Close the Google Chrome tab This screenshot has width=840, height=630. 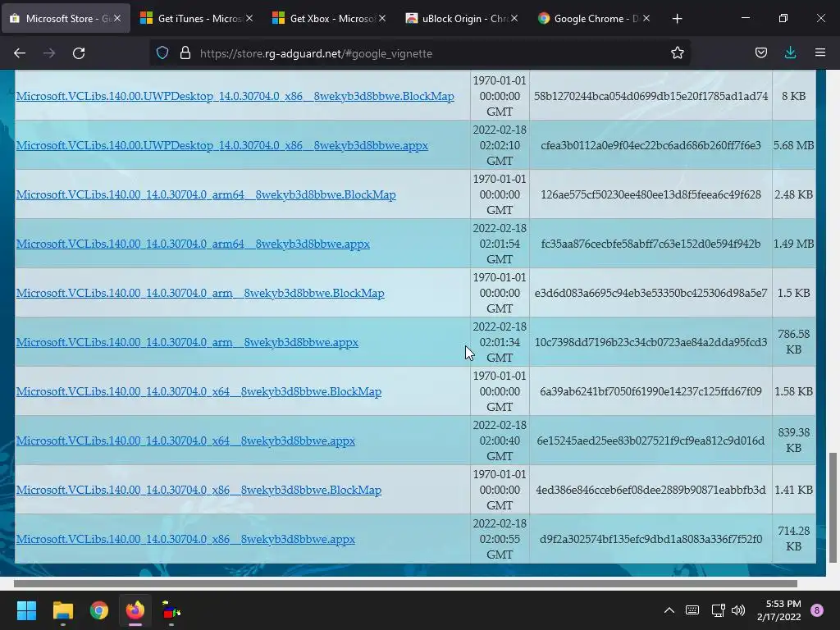[646, 18]
